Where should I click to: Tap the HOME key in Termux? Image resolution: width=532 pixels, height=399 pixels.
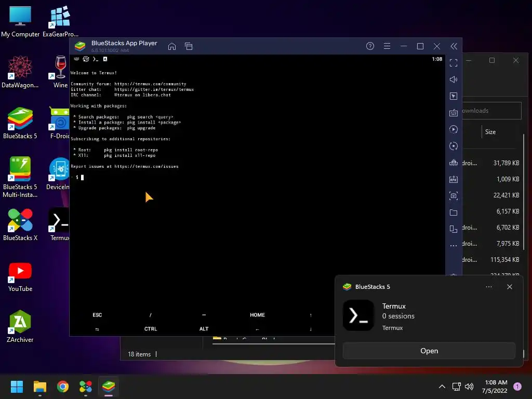(257, 315)
